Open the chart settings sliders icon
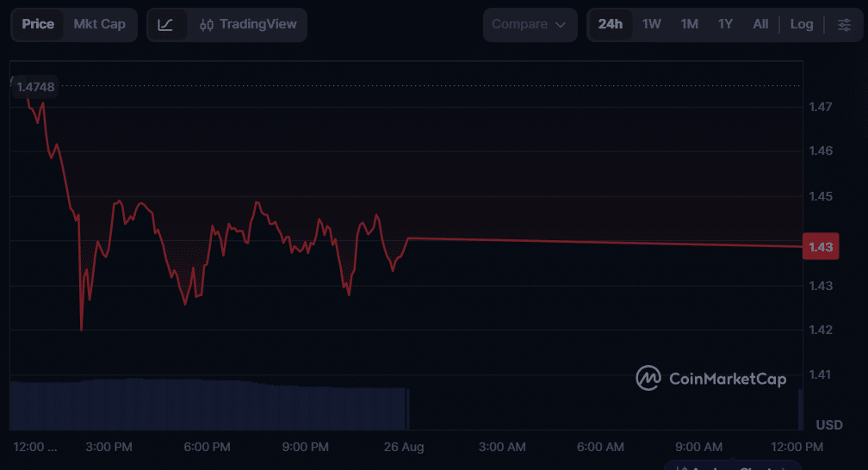This screenshot has width=868, height=470. tap(844, 24)
